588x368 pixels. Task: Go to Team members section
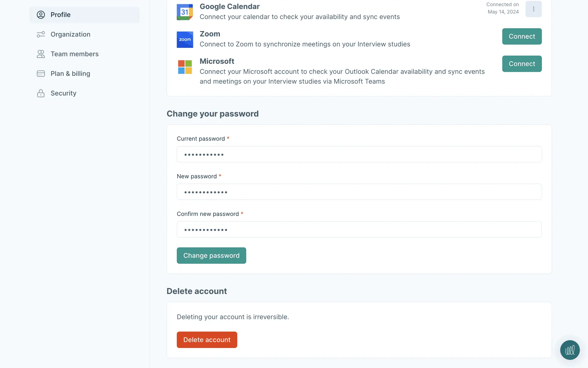coord(74,54)
